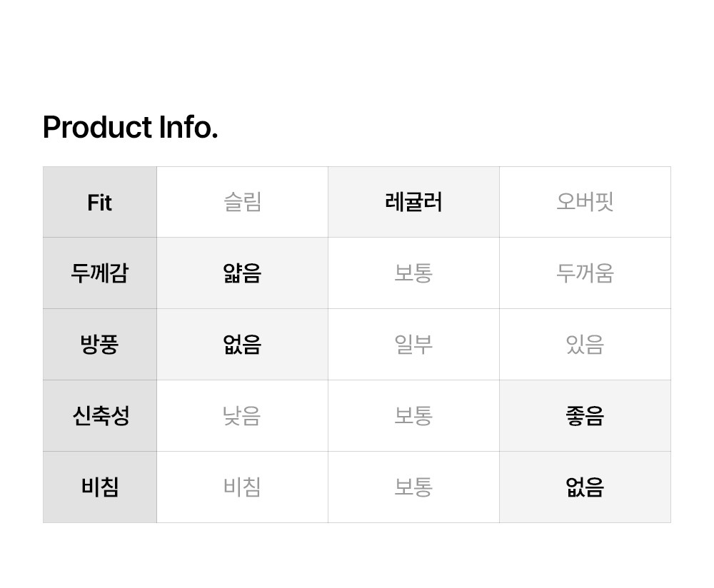This screenshot has width=714, height=588.
Task: Pick the 오버핏 fit option
Action: click(x=585, y=203)
